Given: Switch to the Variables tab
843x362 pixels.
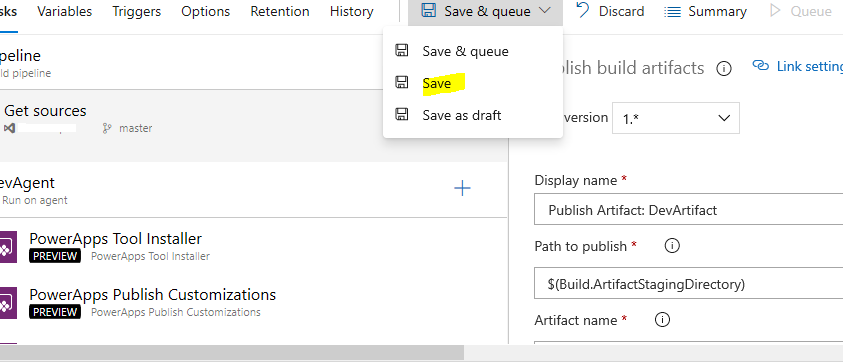Looking at the screenshot, I should tap(65, 11).
